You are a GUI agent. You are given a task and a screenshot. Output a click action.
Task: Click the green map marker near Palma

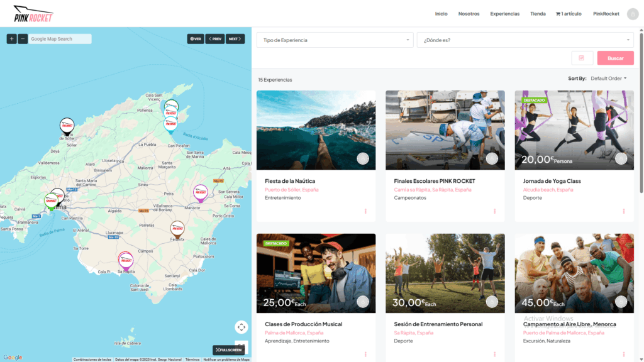51,202
